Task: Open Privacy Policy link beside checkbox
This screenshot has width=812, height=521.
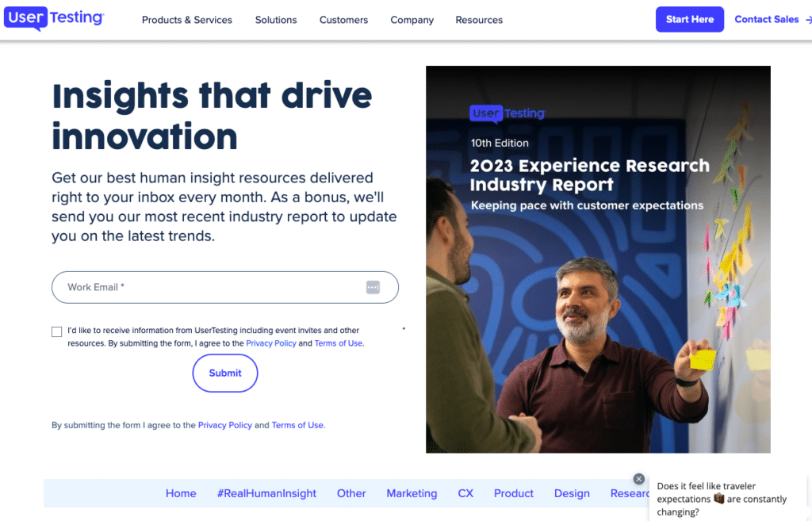Action: (x=271, y=343)
